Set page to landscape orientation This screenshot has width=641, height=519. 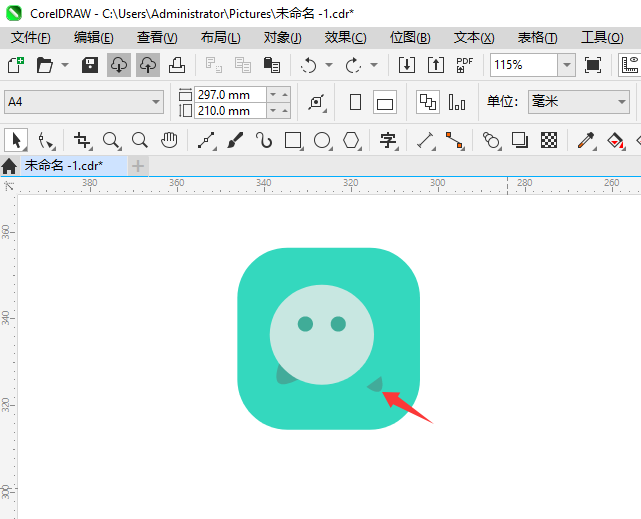coord(385,102)
